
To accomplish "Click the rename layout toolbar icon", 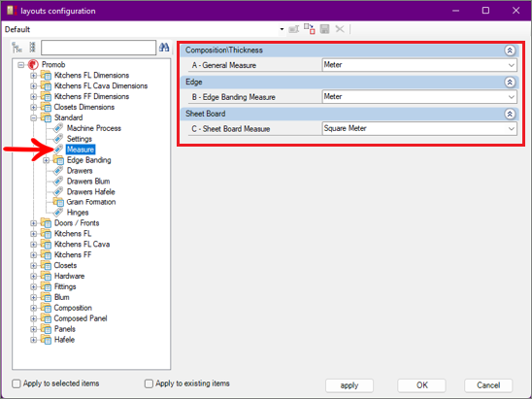I will [x=294, y=29].
